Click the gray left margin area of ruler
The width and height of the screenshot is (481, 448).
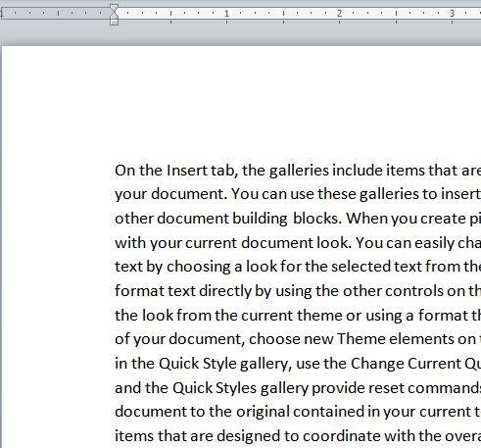56,14
